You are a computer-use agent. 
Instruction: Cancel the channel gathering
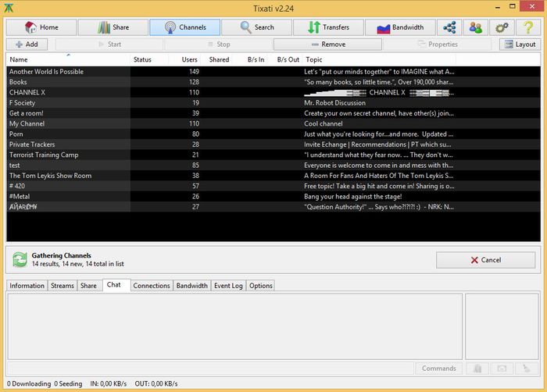pyautogui.click(x=485, y=260)
